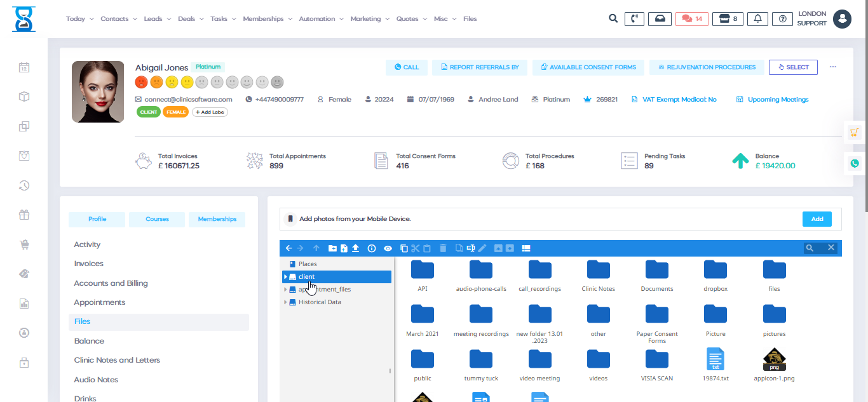
Task: Open the get info icon in file toolbar
Action: tap(372, 248)
